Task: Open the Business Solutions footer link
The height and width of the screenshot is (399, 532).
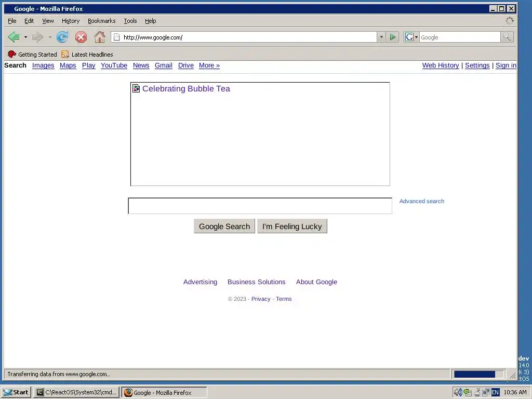Action: click(257, 282)
